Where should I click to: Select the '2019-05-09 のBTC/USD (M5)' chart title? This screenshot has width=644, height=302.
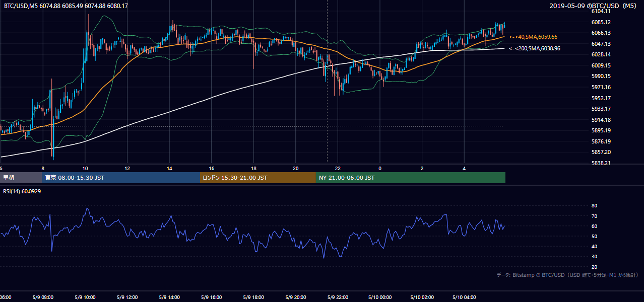tap(594, 6)
